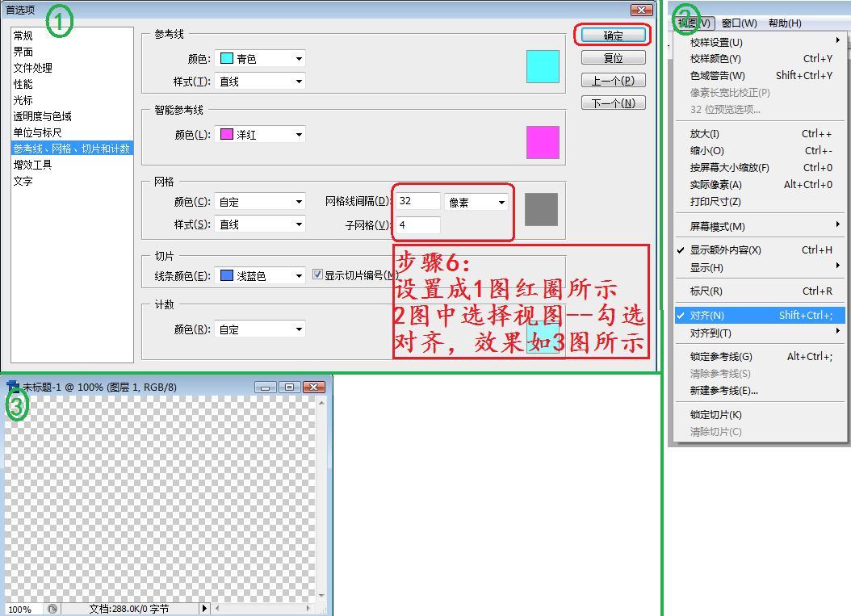Go to previous panel with 上一个(P)

[x=614, y=80]
